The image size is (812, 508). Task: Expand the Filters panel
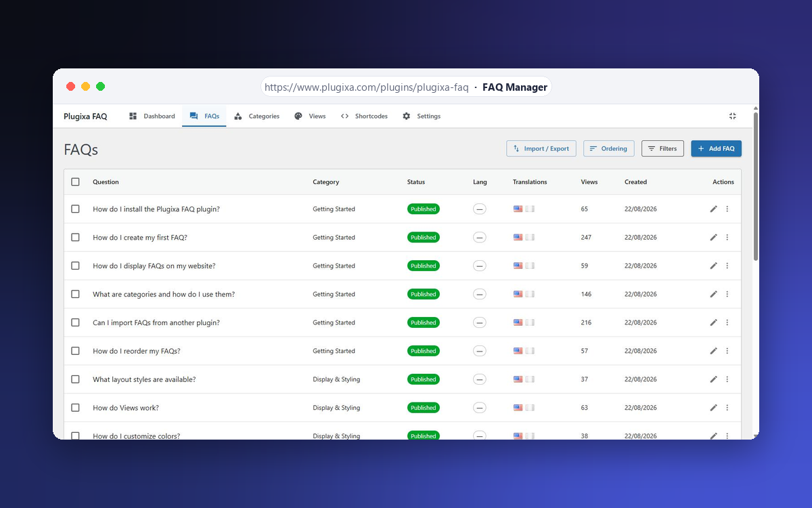[662, 148]
